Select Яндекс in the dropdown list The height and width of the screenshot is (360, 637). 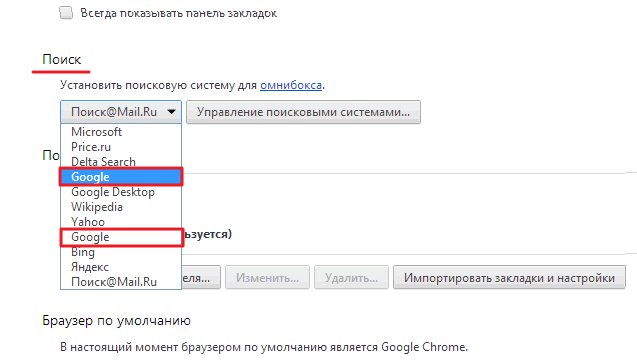tap(121, 267)
